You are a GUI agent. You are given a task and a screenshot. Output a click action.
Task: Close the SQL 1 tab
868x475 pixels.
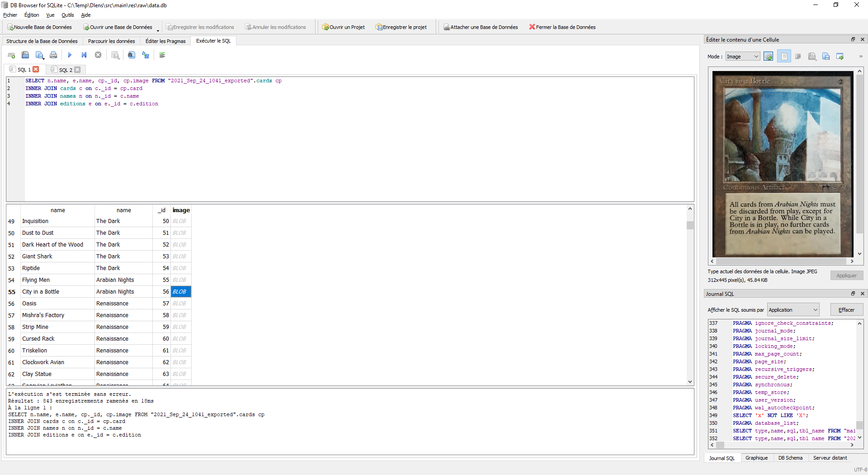click(36, 70)
